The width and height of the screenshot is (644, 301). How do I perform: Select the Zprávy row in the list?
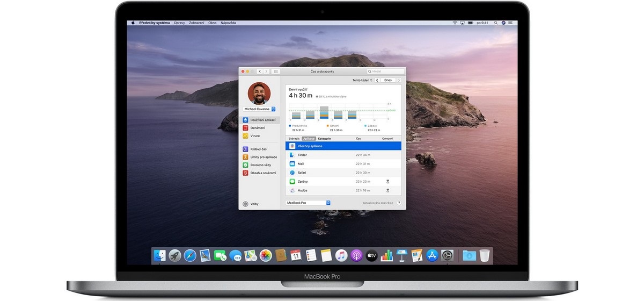coord(343,182)
